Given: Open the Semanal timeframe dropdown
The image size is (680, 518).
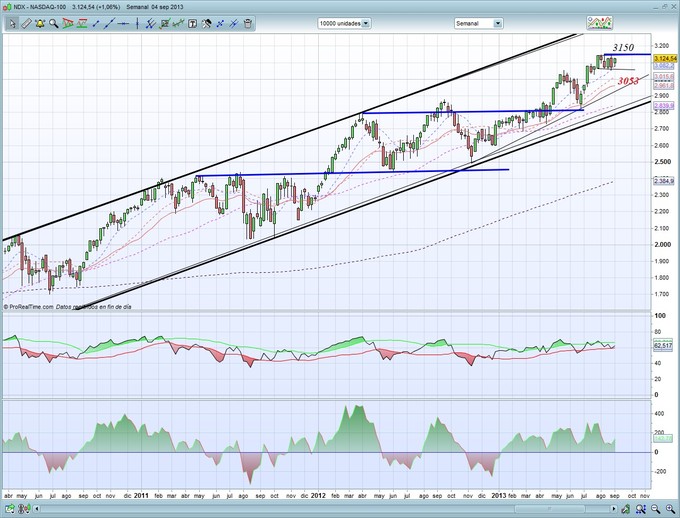Looking at the screenshot, I should 480,22.
